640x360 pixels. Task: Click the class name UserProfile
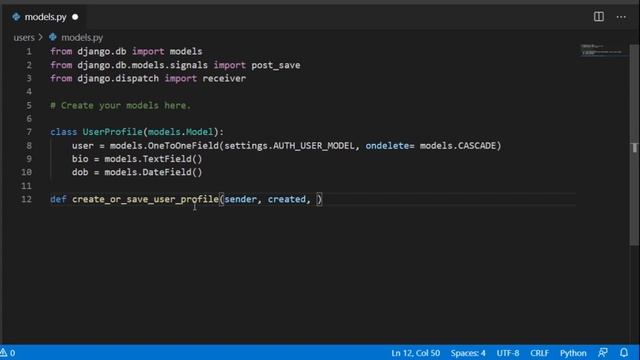coord(112,132)
